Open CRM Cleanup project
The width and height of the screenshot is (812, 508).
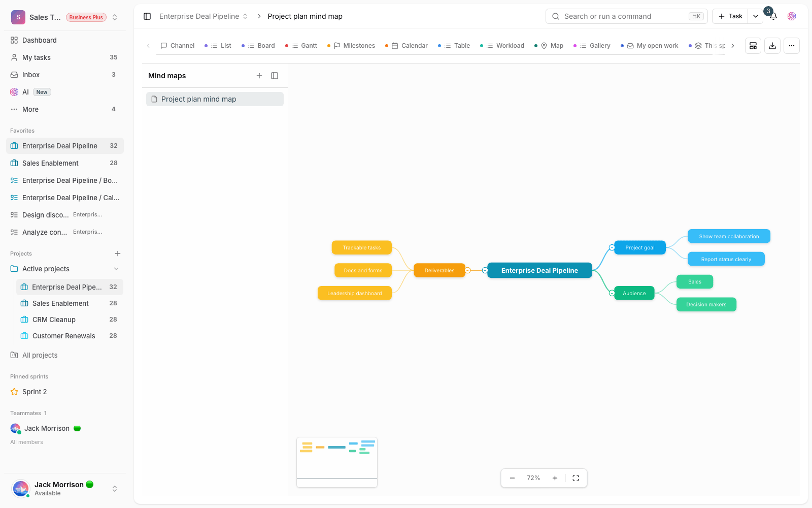(x=70, y=320)
